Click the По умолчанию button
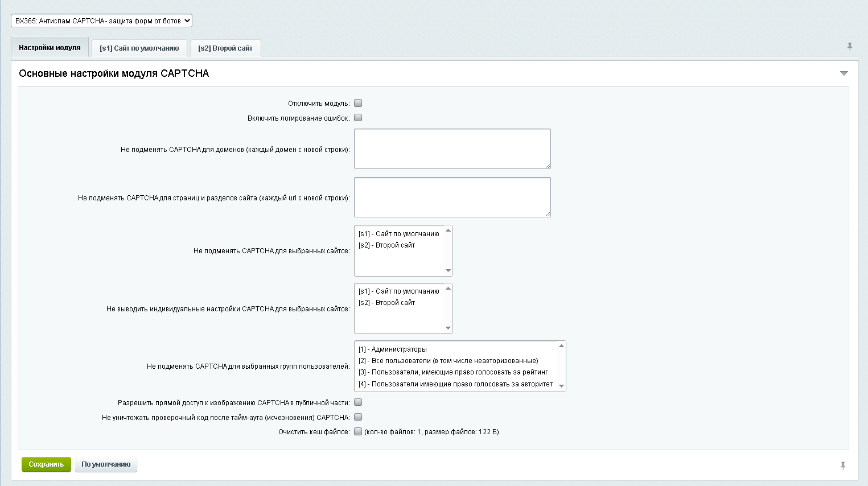 click(106, 464)
